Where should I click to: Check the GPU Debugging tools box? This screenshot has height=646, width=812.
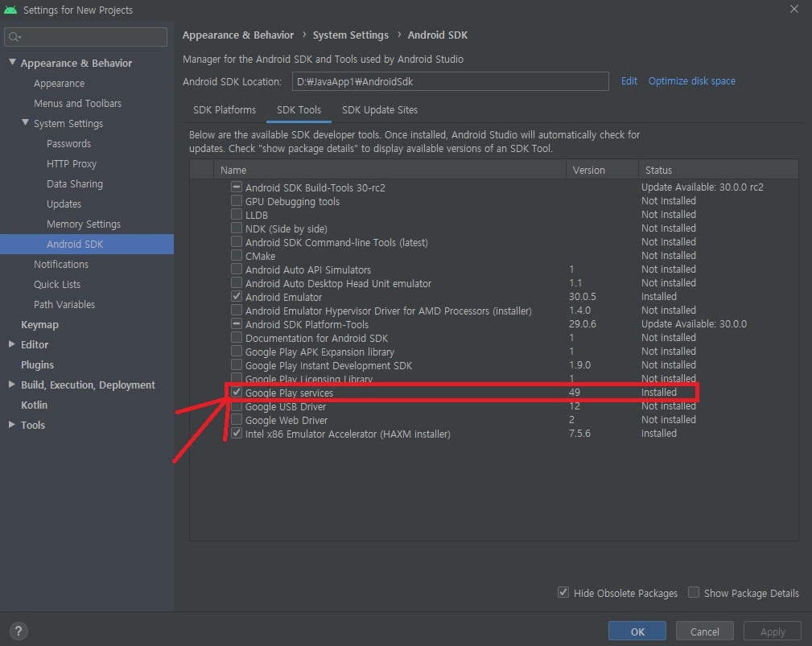[x=236, y=201]
